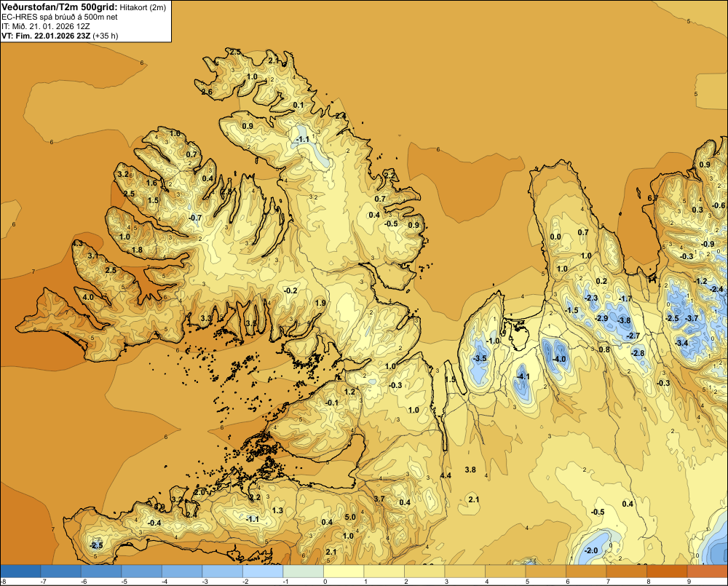Click the '6.7' temperature value
728x586 pixels.
point(653,198)
